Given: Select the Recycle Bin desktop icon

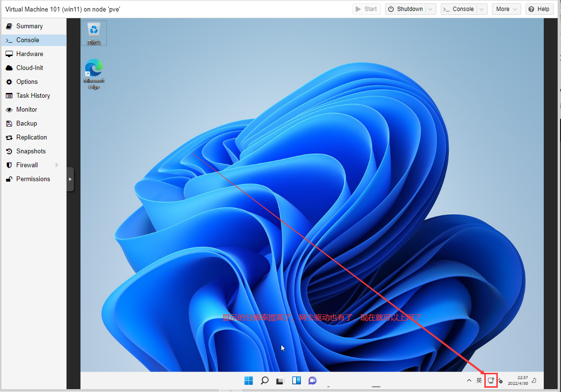Looking at the screenshot, I should [x=94, y=33].
